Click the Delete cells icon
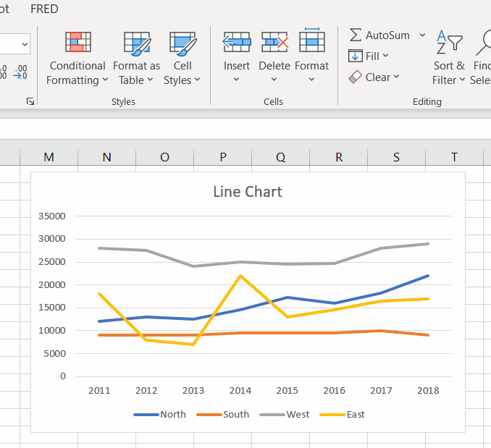 coord(274,42)
